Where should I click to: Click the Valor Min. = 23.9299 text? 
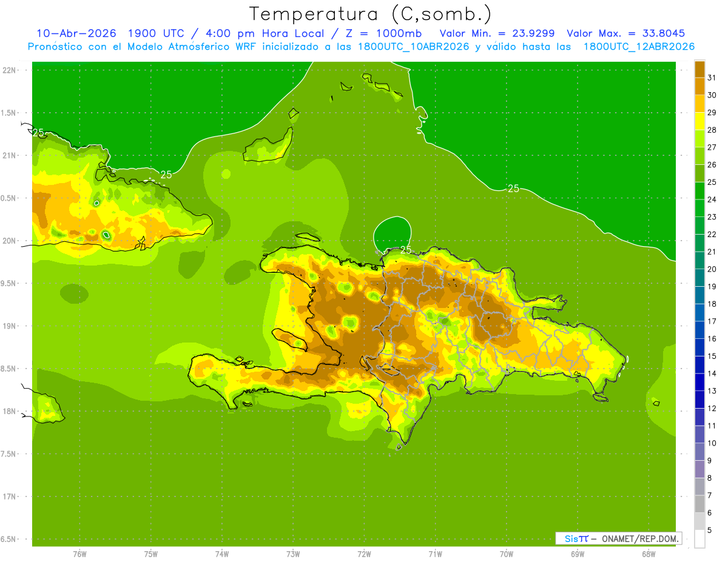(497, 33)
